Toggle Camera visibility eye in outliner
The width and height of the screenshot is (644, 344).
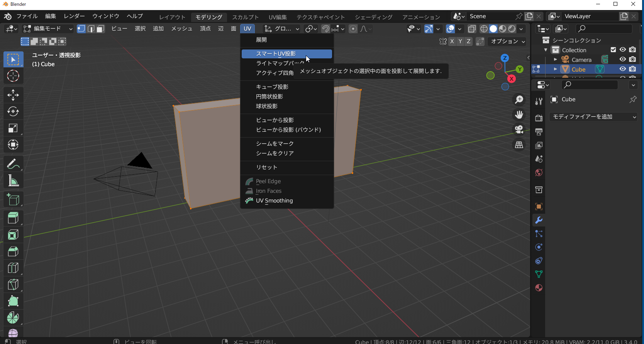click(x=623, y=60)
